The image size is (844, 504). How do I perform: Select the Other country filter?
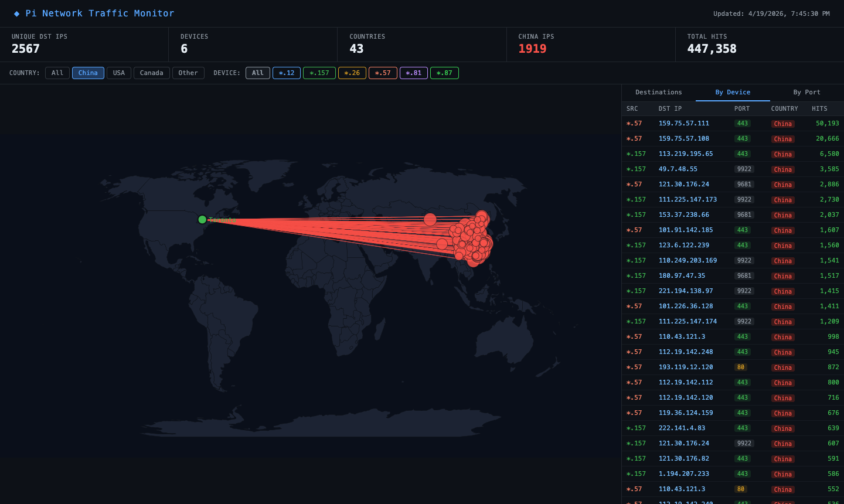[188, 73]
